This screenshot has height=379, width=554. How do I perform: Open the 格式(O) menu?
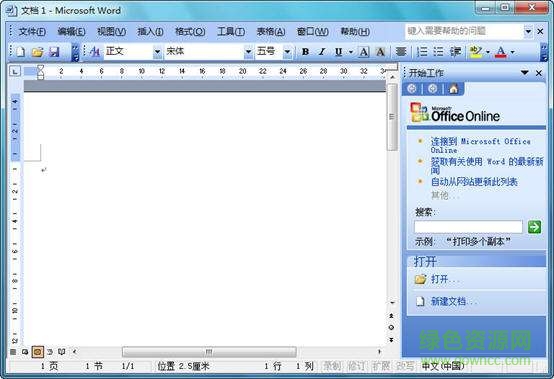click(x=190, y=32)
